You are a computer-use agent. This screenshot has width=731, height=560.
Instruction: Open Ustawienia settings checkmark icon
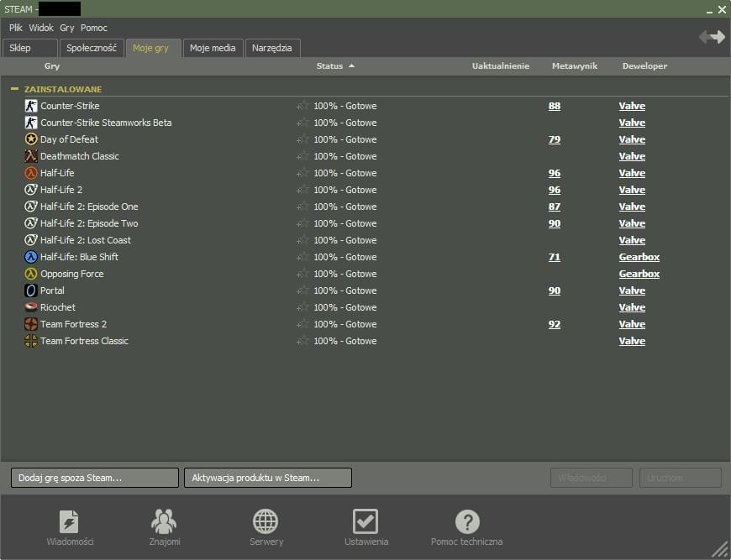pyautogui.click(x=365, y=521)
